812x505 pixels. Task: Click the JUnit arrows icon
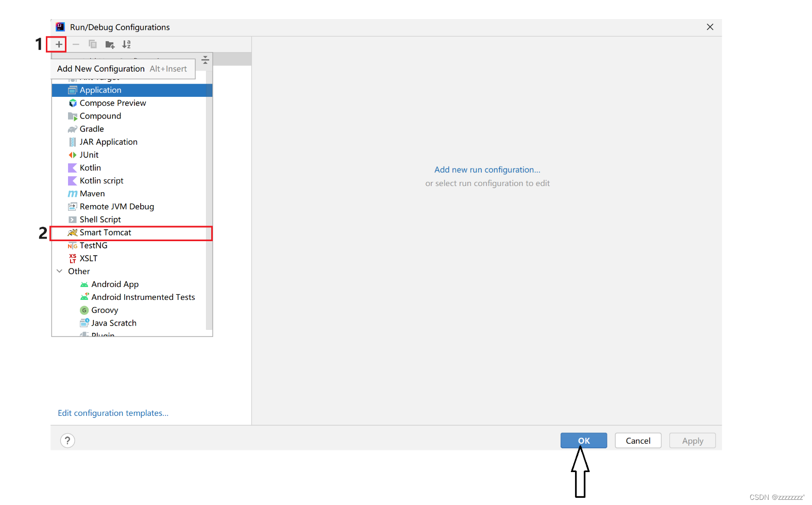tap(73, 155)
